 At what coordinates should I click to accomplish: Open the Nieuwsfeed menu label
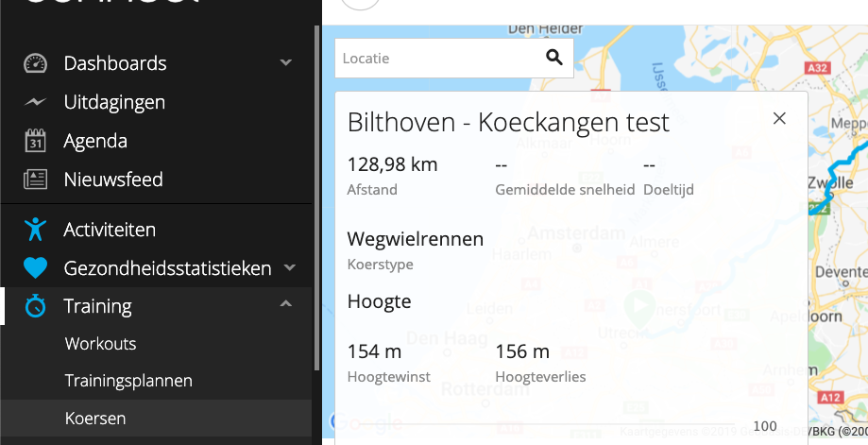click(113, 180)
